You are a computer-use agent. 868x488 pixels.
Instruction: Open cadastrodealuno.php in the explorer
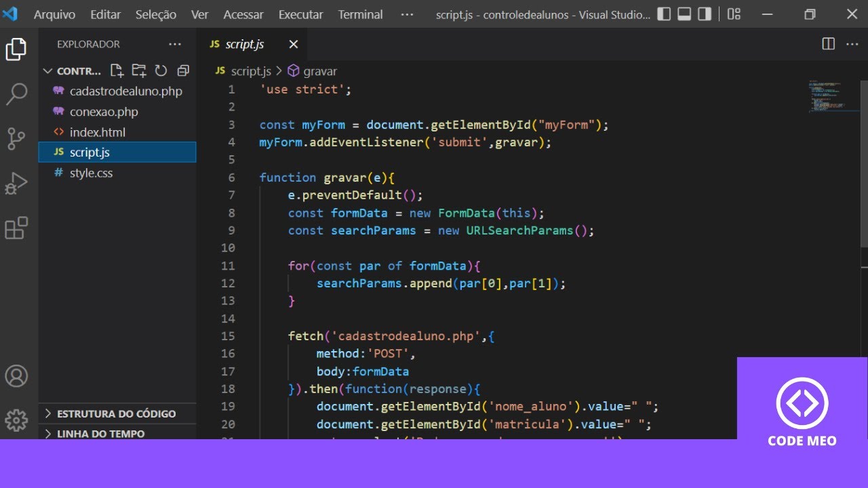[x=117, y=91]
